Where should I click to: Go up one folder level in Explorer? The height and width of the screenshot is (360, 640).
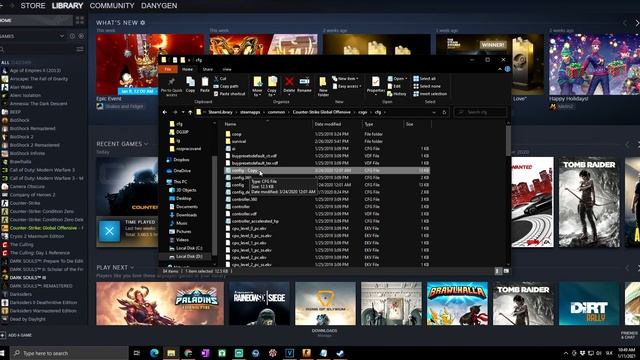click(x=190, y=112)
